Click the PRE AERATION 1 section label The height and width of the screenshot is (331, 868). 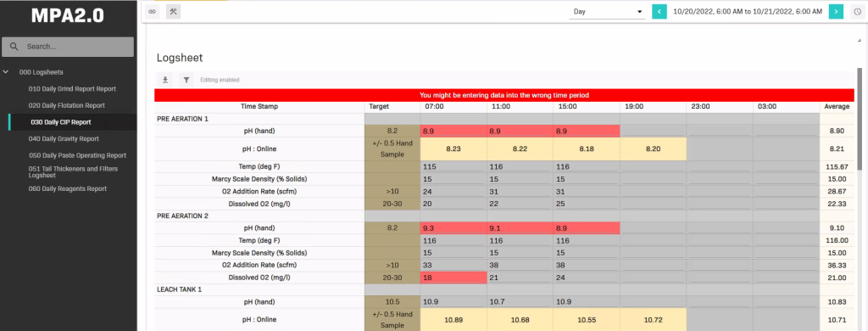click(183, 119)
